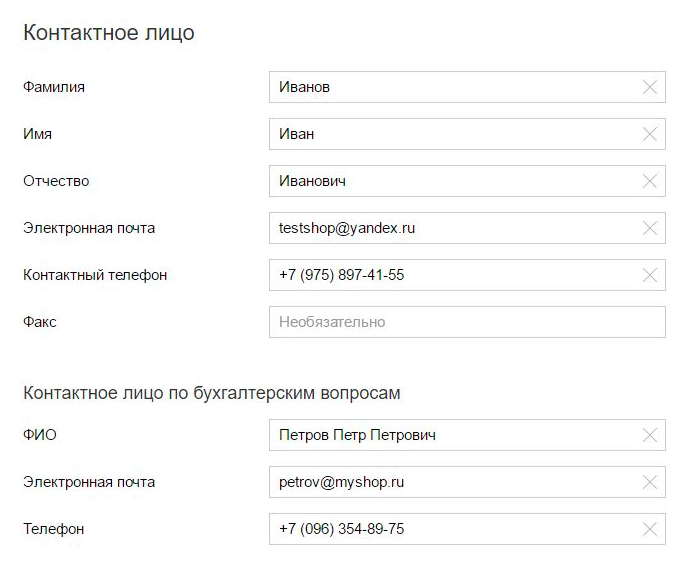The height and width of the screenshot is (572, 689).
Task: Clear the testshop@yandex.ru email field
Action: tap(650, 228)
